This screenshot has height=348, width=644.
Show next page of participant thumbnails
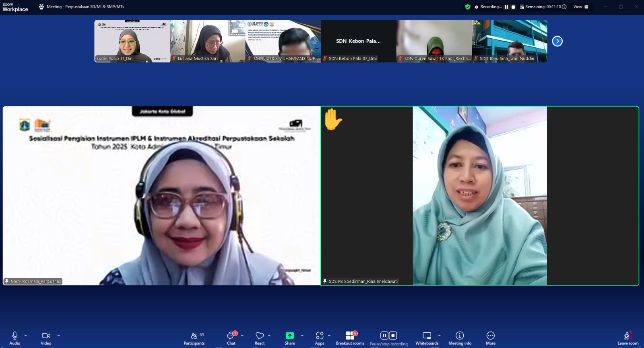[x=557, y=41]
